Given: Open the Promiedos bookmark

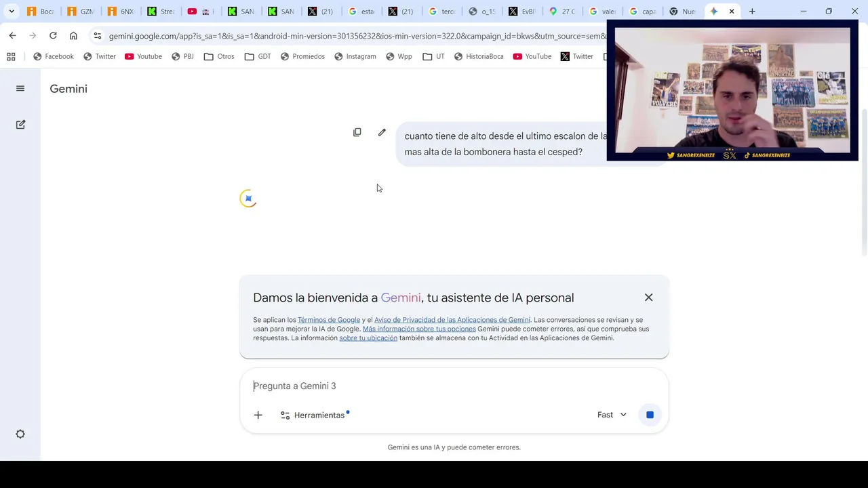Looking at the screenshot, I should [x=302, y=56].
